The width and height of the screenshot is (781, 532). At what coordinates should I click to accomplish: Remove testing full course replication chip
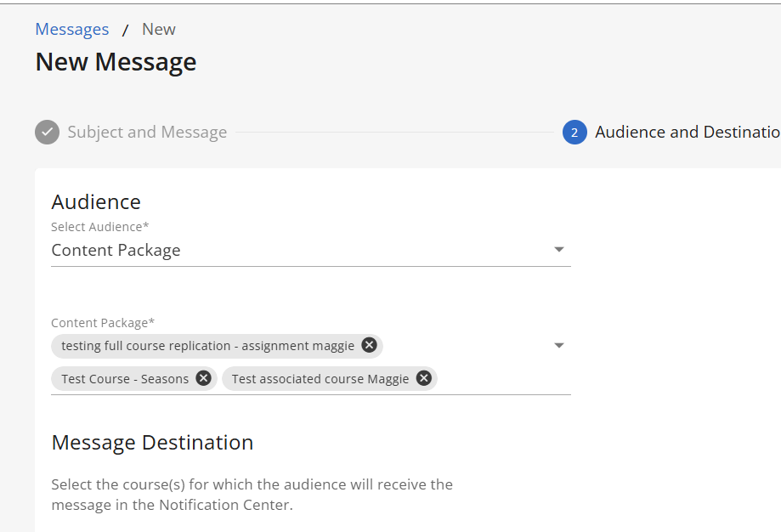coord(369,345)
